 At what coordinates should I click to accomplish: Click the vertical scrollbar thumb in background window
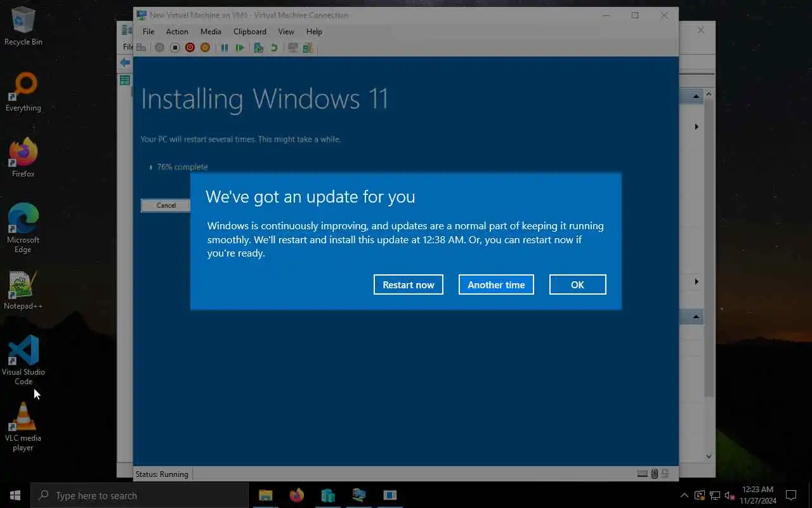click(x=709, y=248)
